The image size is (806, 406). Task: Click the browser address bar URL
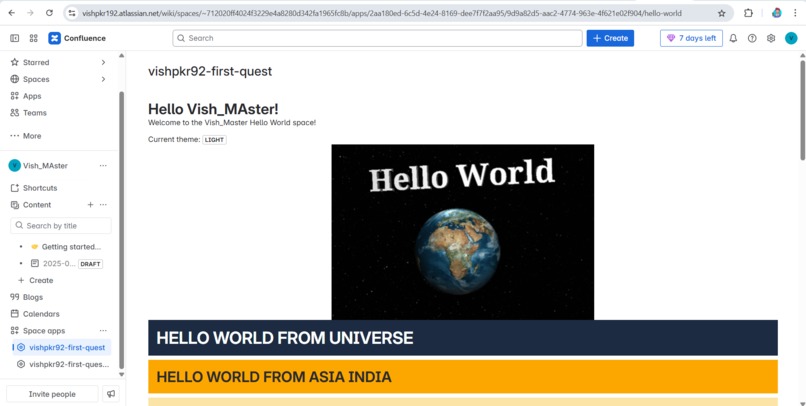coord(381,13)
